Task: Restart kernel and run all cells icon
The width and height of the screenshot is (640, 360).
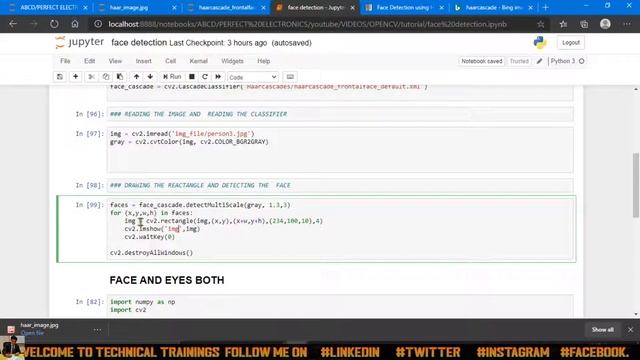Action: coord(218,77)
